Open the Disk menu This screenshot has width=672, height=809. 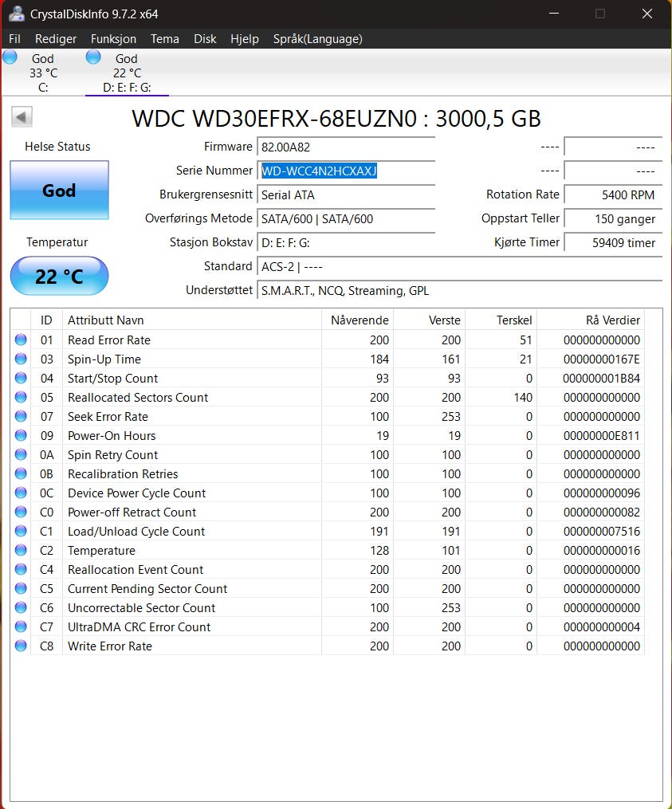coord(205,39)
